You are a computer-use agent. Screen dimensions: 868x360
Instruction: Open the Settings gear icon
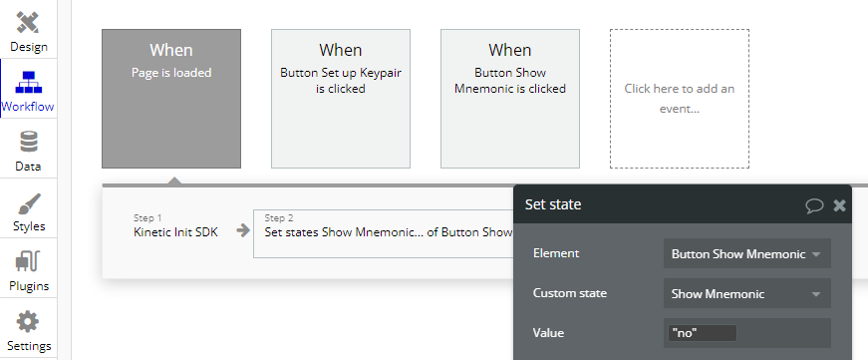coord(28,322)
